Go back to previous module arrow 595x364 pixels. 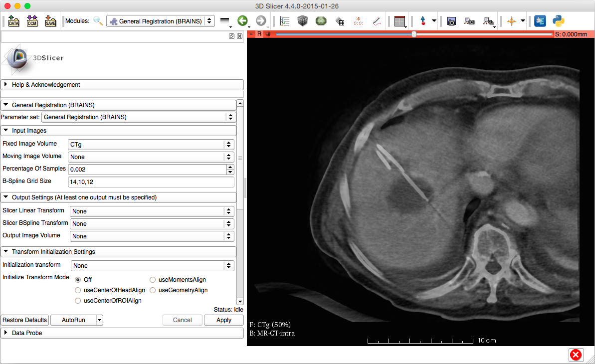click(242, 21)
